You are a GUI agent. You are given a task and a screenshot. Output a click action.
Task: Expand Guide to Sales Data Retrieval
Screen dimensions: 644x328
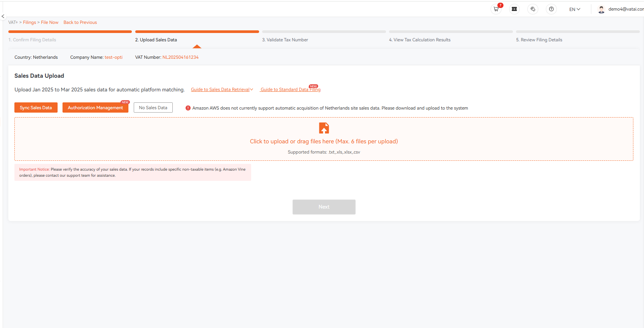point(222,89)
